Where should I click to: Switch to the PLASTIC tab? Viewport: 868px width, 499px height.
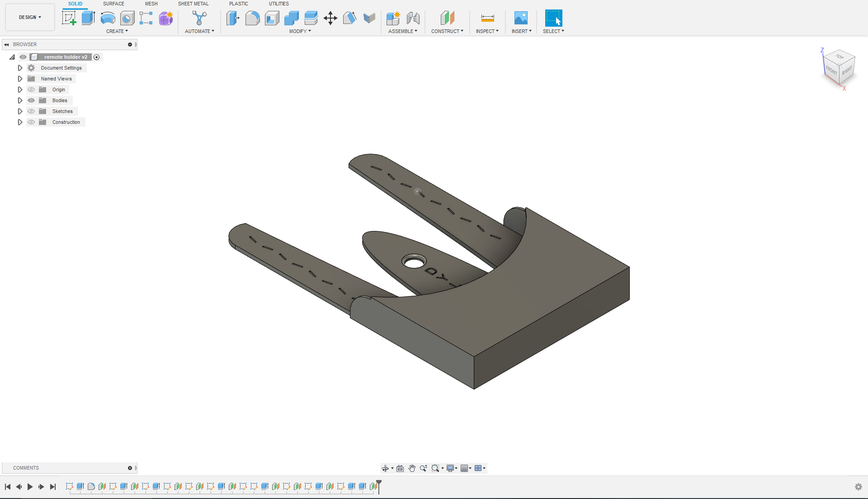(x=239, y=4)
